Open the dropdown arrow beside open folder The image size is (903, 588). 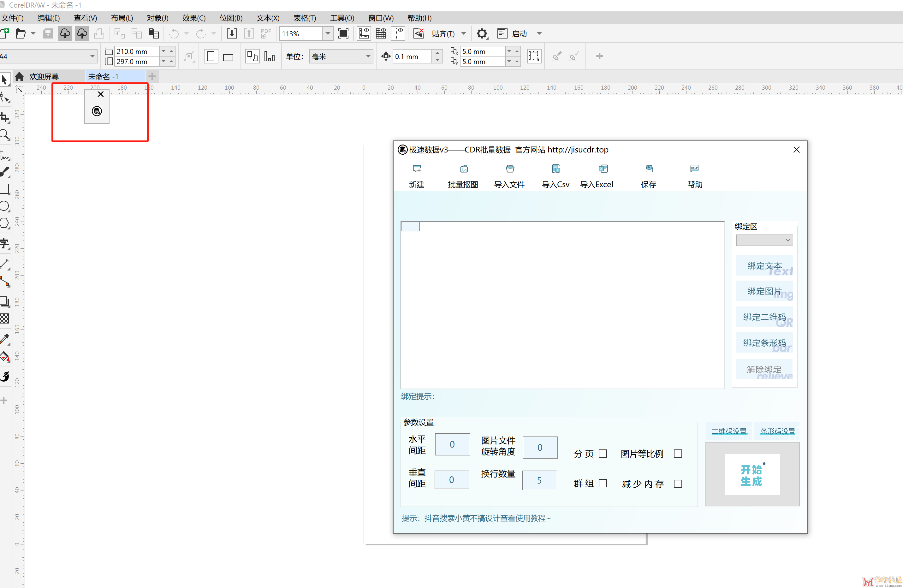coord(33,34)
